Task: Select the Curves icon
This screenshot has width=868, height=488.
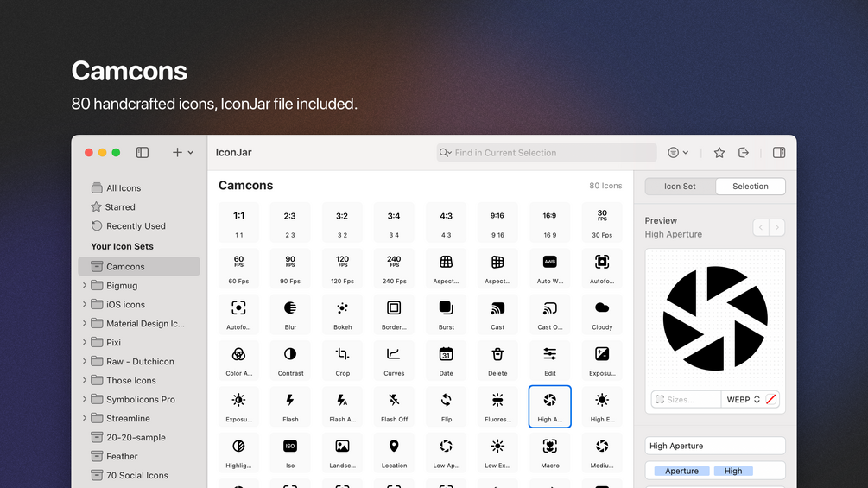Action: click(x=394, y=361)
